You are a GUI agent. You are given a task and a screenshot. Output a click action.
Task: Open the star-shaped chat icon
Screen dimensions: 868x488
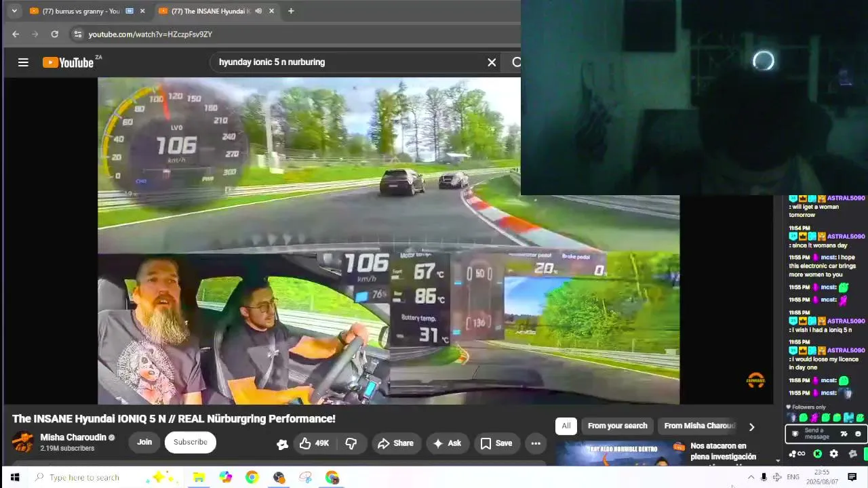click(853, 454)
